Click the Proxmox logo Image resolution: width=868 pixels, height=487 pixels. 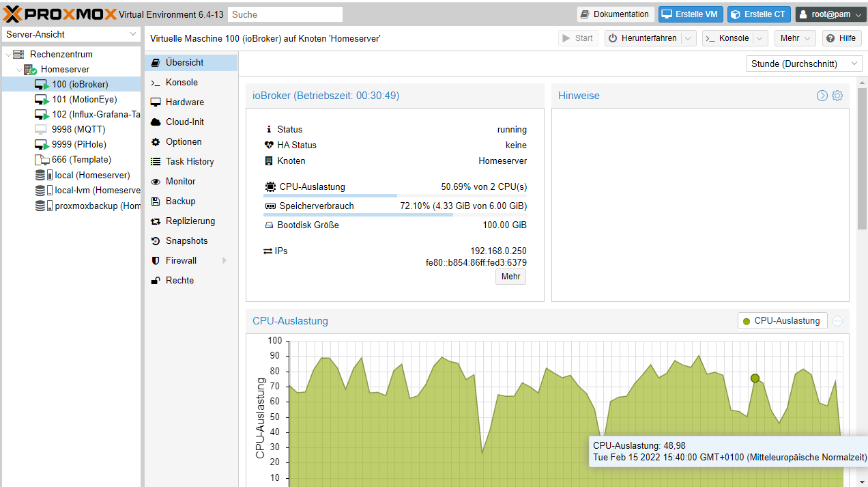(x=59, y=14)
